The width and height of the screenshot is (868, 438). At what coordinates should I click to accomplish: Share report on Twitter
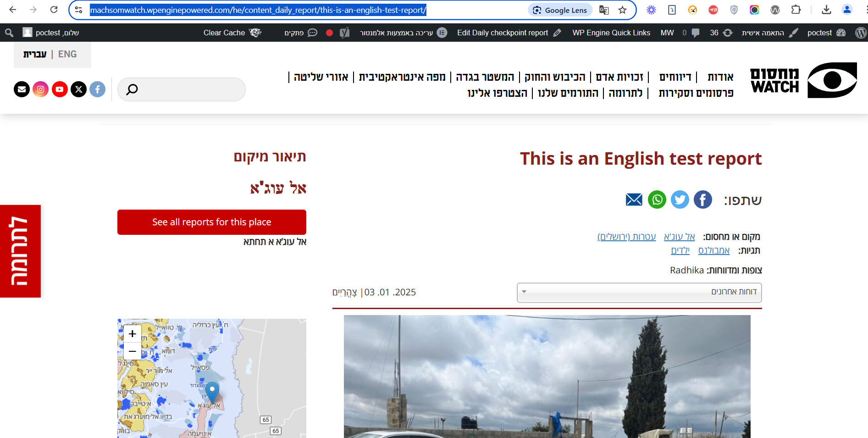click(x=680, y=200)
